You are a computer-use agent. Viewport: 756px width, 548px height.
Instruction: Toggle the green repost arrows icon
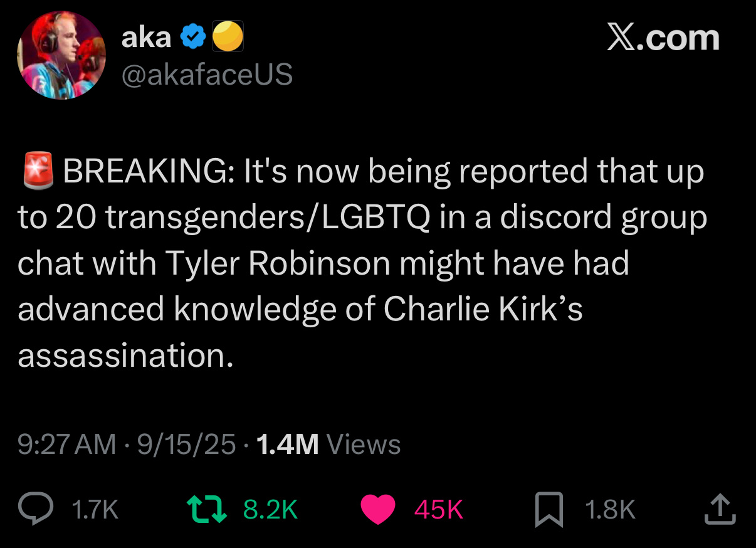coord(207,509)
